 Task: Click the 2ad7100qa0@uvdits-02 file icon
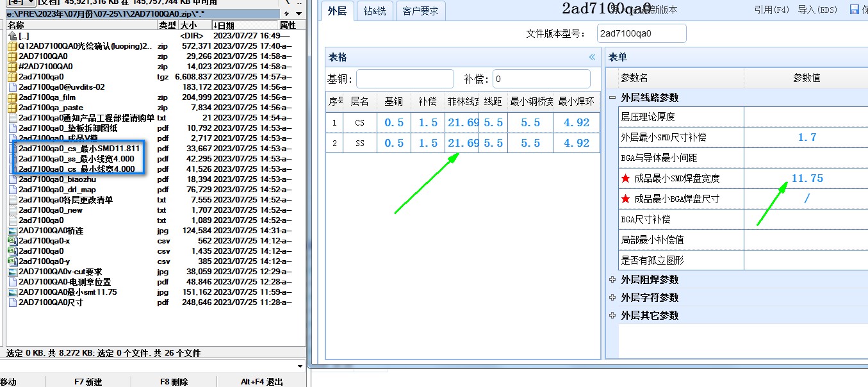pyautogui.click(x=12, y=87)
